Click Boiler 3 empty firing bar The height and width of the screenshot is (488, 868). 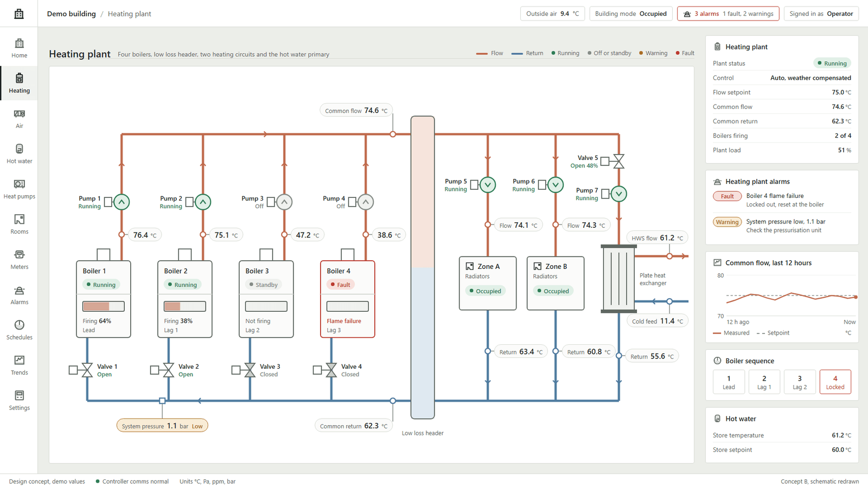pyautogui.click(x=266, y=306)
